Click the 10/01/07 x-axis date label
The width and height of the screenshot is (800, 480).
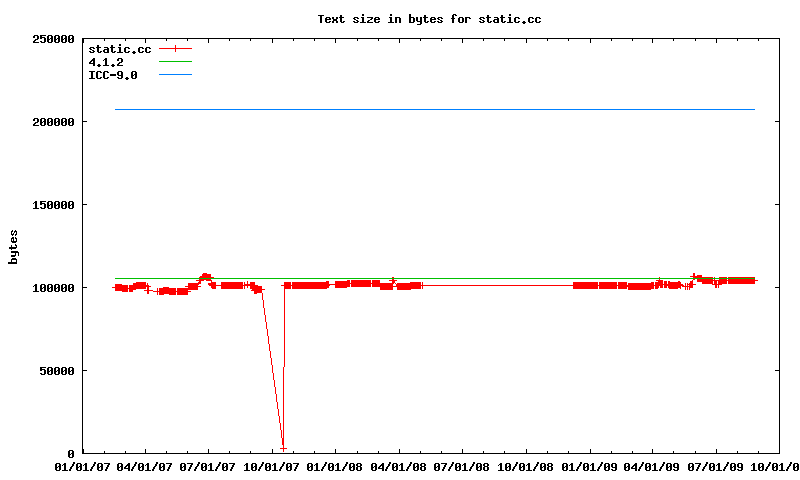272,466
